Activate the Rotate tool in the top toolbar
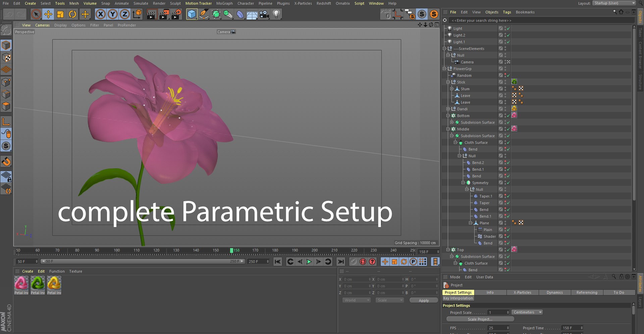This screenshot has height=334, width=644. click(x=72, y=14)
